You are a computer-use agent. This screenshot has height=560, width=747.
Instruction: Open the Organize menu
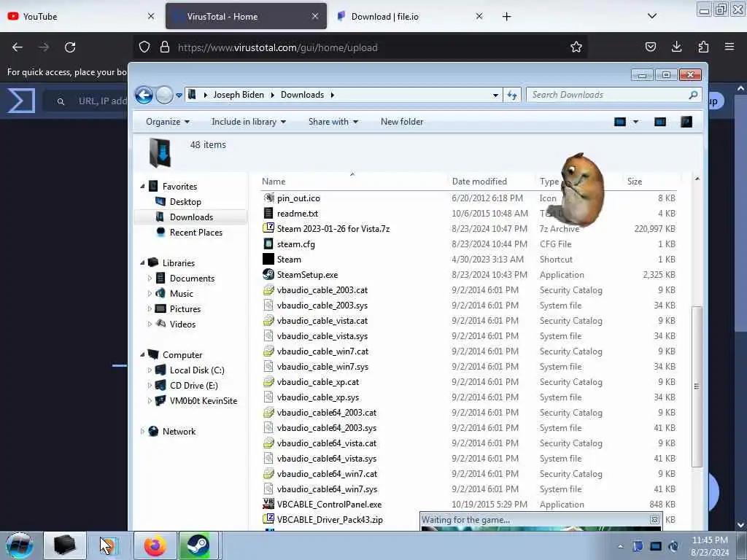point(168,122)
